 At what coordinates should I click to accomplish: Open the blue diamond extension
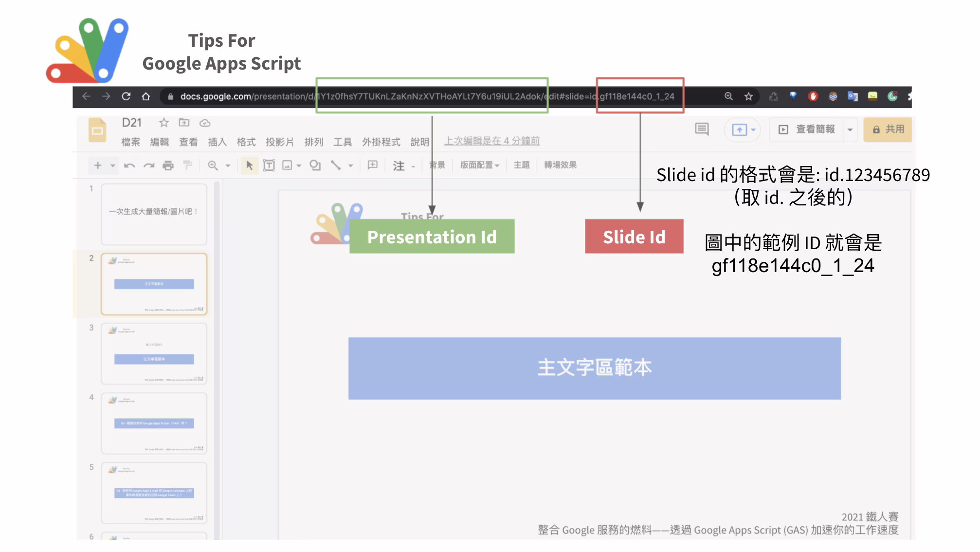pos(793,96)
